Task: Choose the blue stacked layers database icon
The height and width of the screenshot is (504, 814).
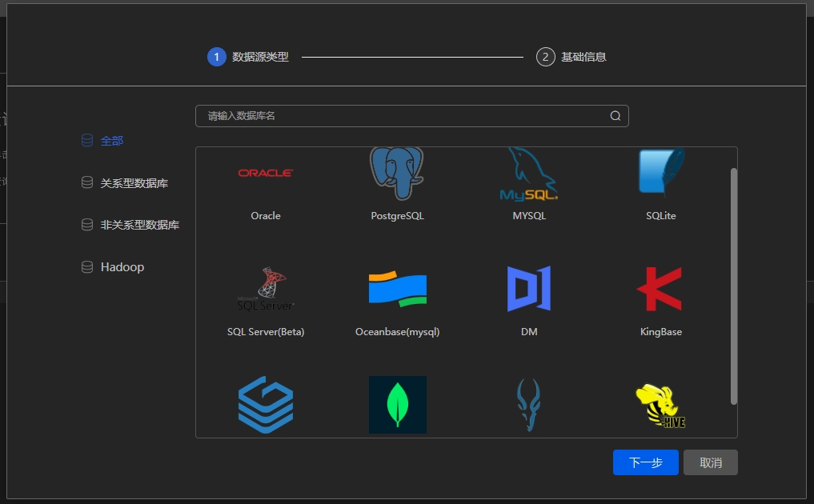Action: click(265, 405)
